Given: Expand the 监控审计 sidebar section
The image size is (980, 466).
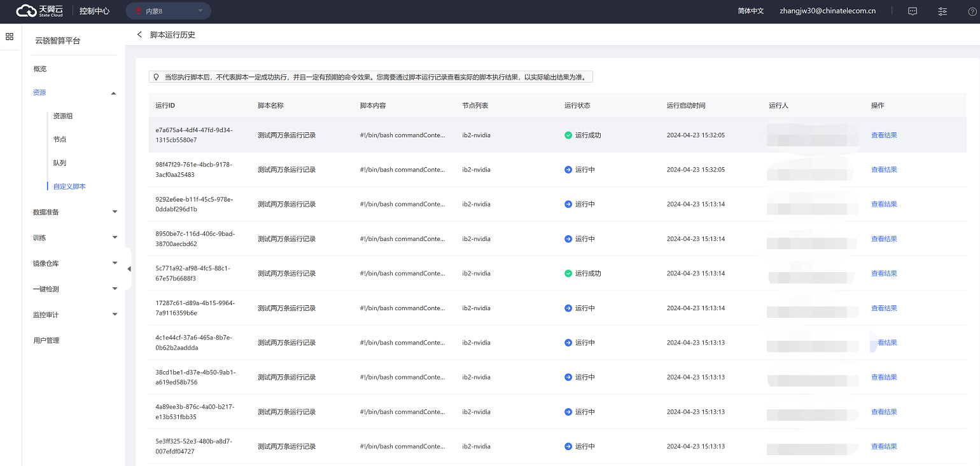Looking at the screenshot, I should 115,315.
